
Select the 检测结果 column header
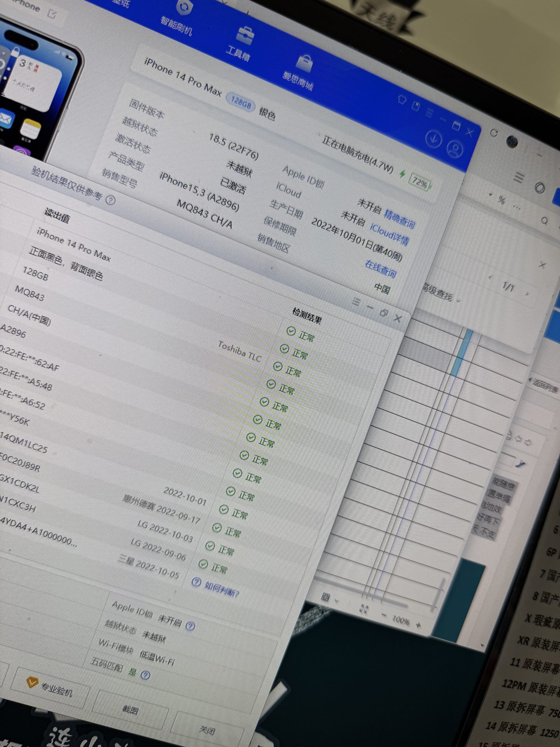(x=307, y=316)
